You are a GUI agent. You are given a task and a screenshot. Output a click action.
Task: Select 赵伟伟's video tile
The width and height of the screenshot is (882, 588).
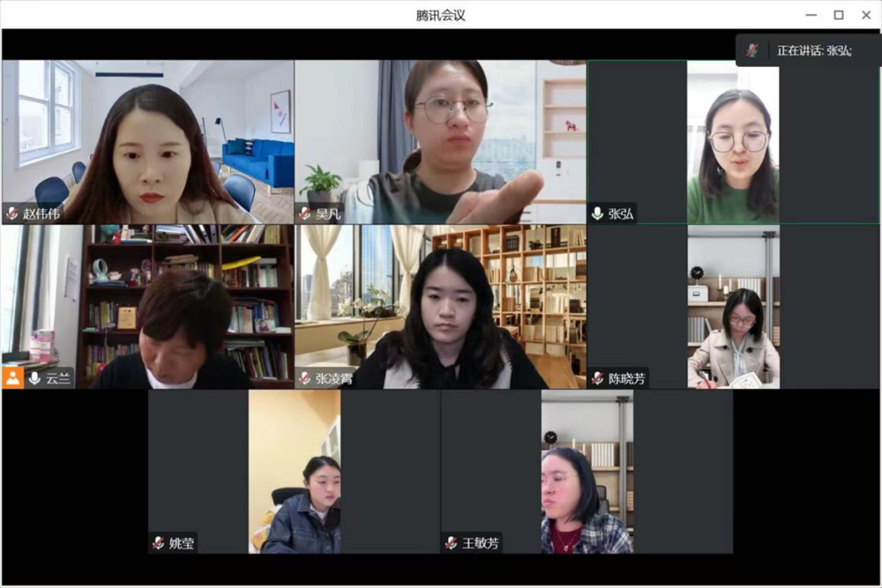point(148,142)
